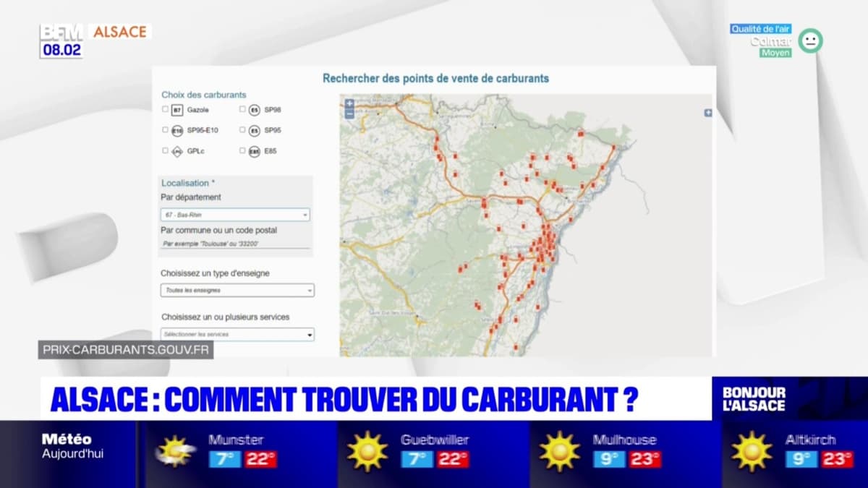The image size is (868, 488).
Task: Click the E85 fuel circle icon
Action: pyautogui.click(x=254, y=152)
